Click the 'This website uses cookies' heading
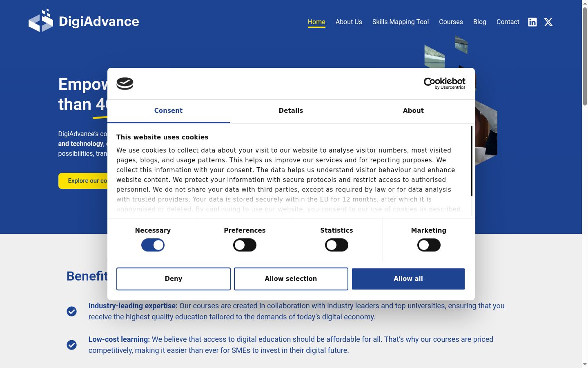The height and width of the screenshot is (368, 588). coord(162,137)
